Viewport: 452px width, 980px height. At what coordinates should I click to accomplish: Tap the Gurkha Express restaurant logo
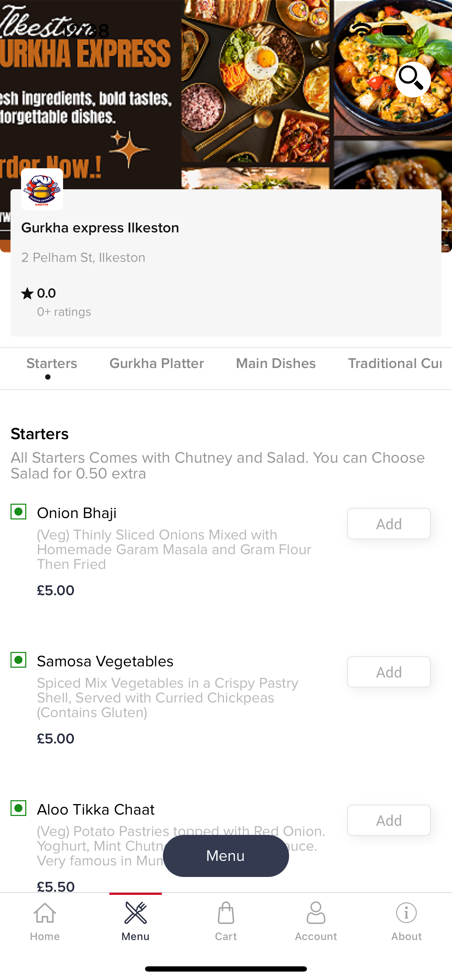[x=42, y=189]
